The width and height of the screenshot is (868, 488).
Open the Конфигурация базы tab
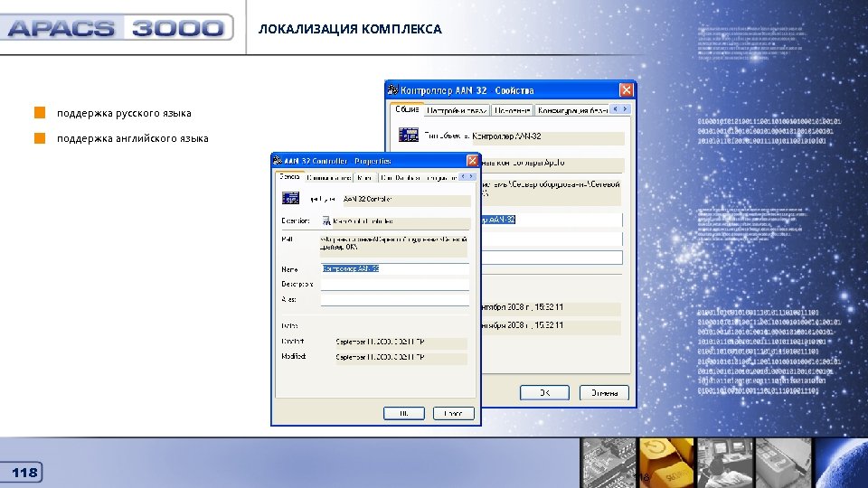point(572,110)
